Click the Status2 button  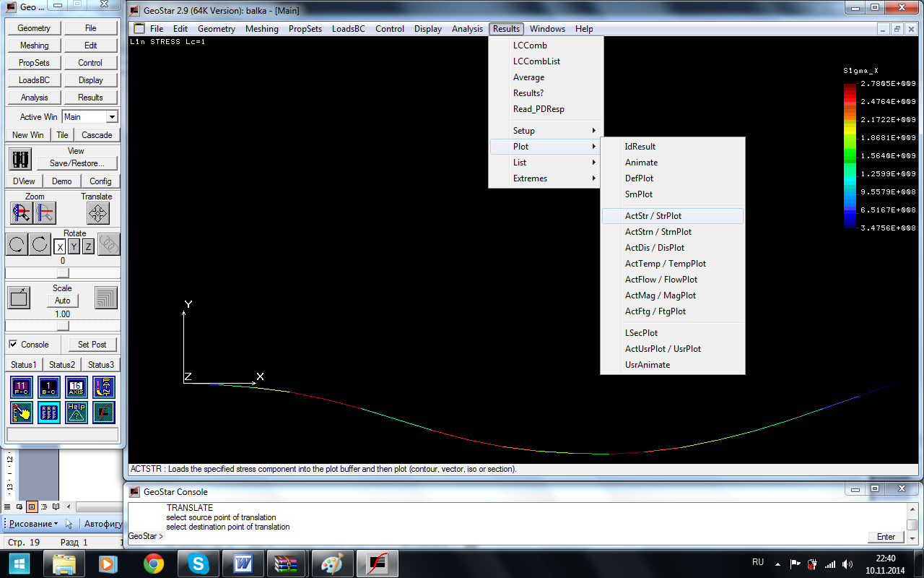click(x=62, y=365)
